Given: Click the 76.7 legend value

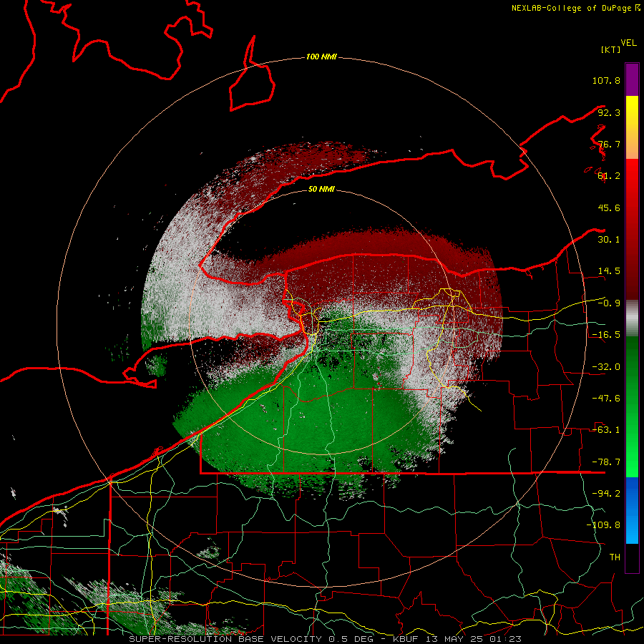Looking at the screenshot, I should click(609, 144).
